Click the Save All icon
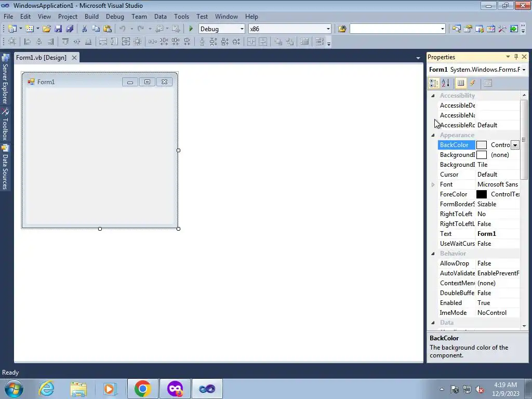This screenshot has height=399, width=532. pyautogui.click(x=70, y=29)
